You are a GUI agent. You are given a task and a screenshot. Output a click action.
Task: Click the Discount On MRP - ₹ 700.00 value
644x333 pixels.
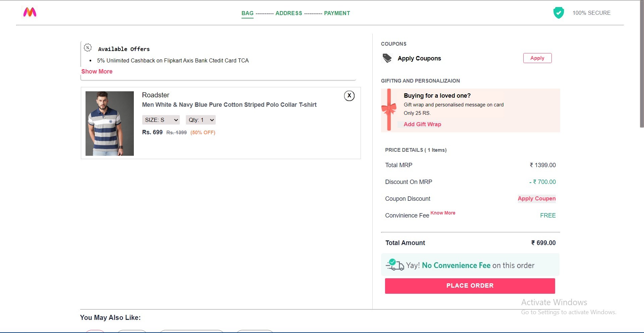[542, 182]
